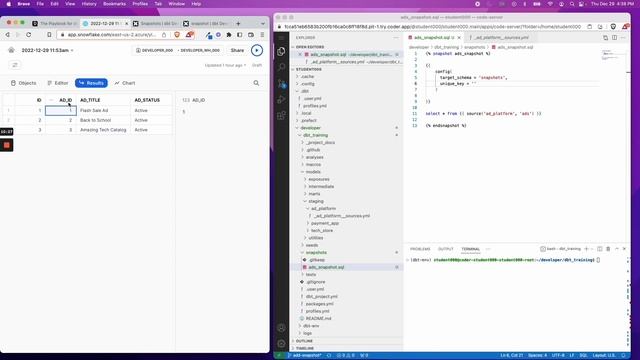Open browser extensions puzzle icon
The image size is (640, 360).
click(x=229, y=35)
